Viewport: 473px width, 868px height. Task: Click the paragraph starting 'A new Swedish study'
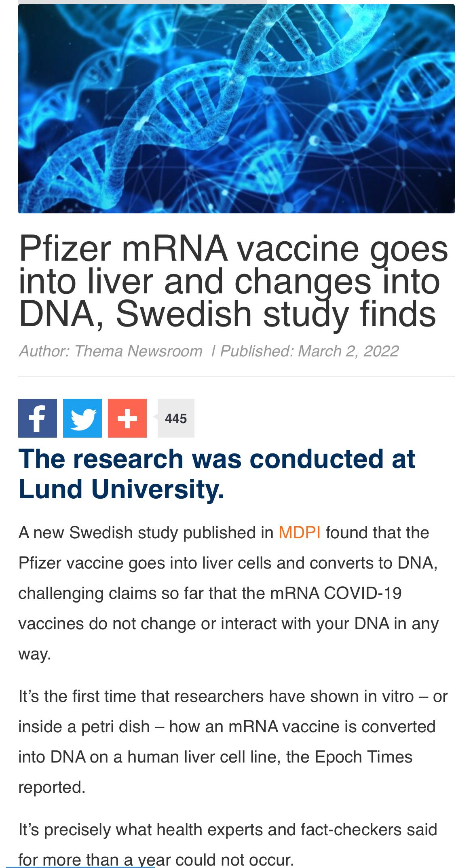(x=228, y=593)
